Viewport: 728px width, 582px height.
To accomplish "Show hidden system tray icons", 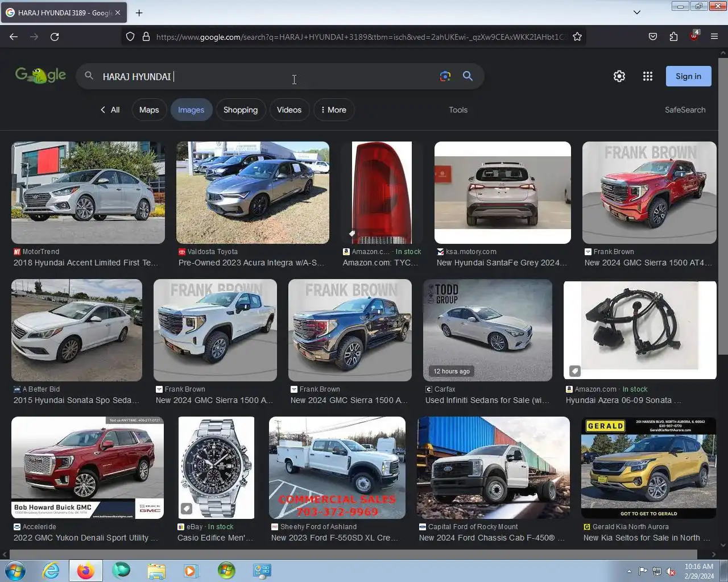I will tap(629, 571).
